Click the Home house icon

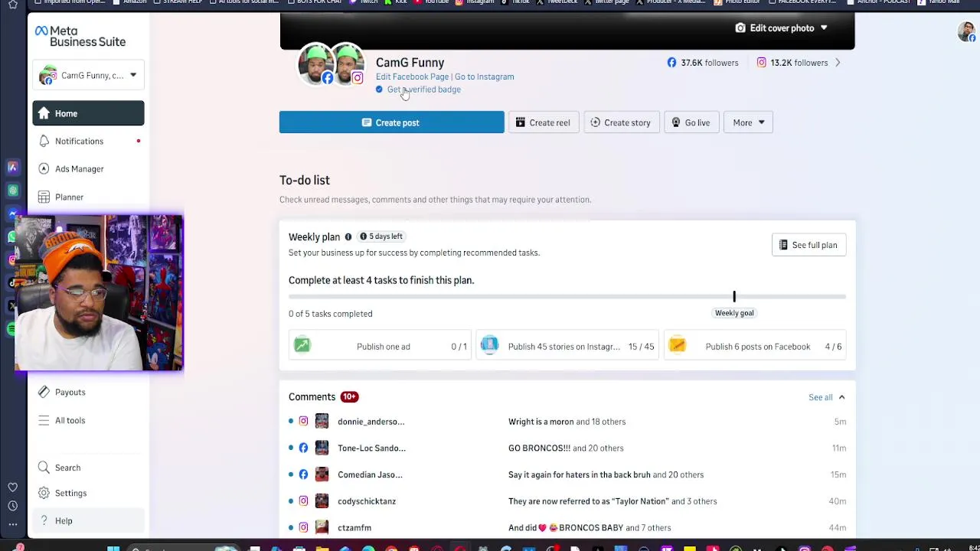click(x=44, y=113)
